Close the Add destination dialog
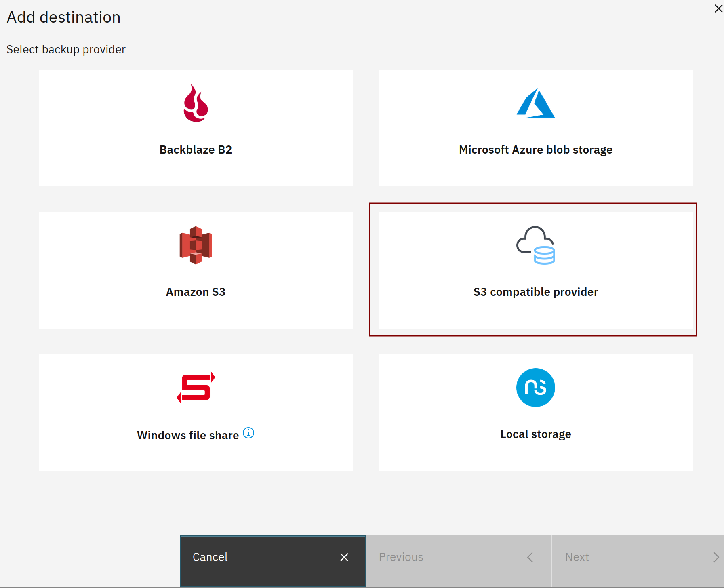 pyautogui.click(x=718, y=8)
